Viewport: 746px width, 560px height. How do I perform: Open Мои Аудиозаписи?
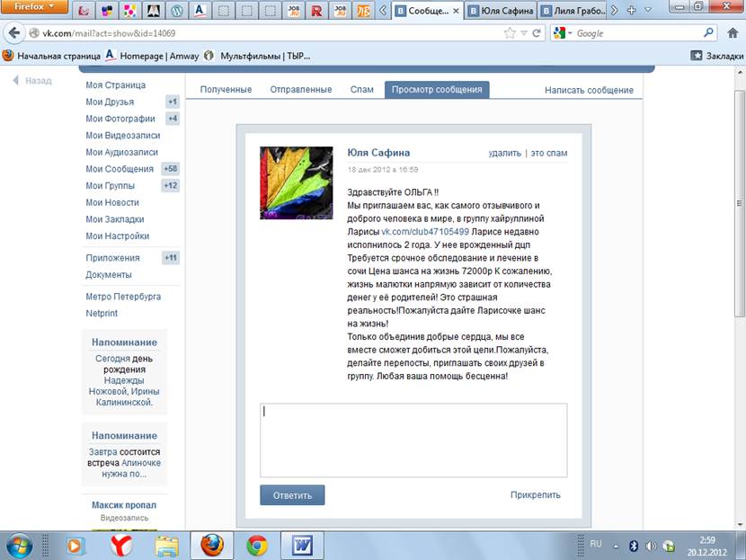122,152
